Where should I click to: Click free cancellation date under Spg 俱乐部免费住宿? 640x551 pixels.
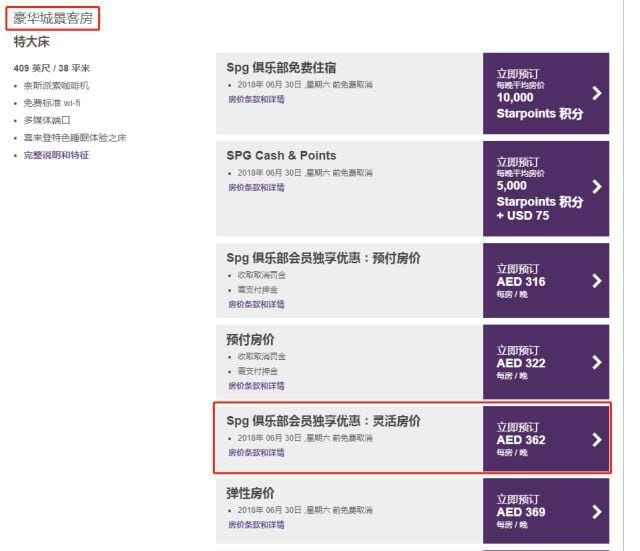tap(305, 85)
